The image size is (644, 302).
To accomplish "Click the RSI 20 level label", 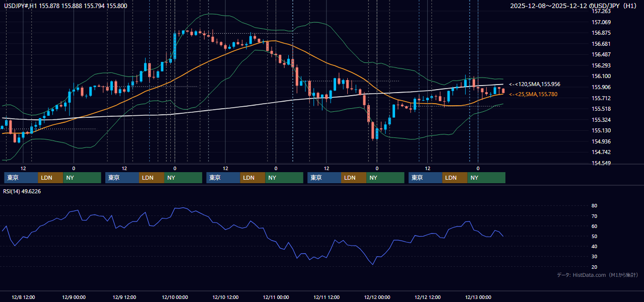I will click(x=594, y=267).
